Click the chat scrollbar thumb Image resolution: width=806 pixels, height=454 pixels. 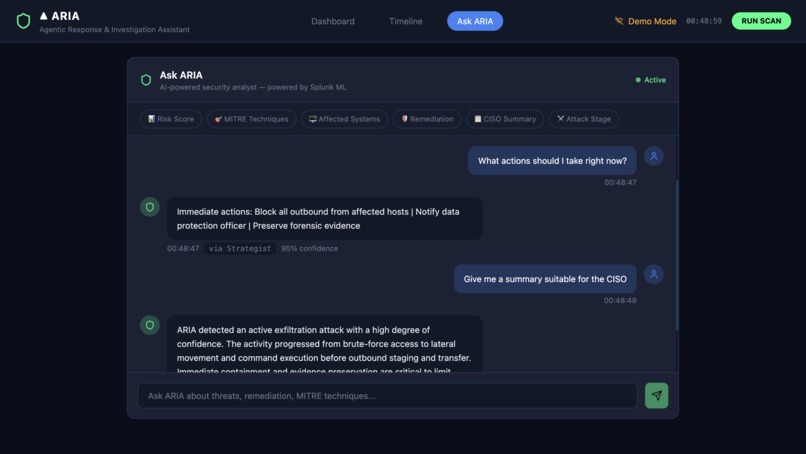click(x=677, y=255)
